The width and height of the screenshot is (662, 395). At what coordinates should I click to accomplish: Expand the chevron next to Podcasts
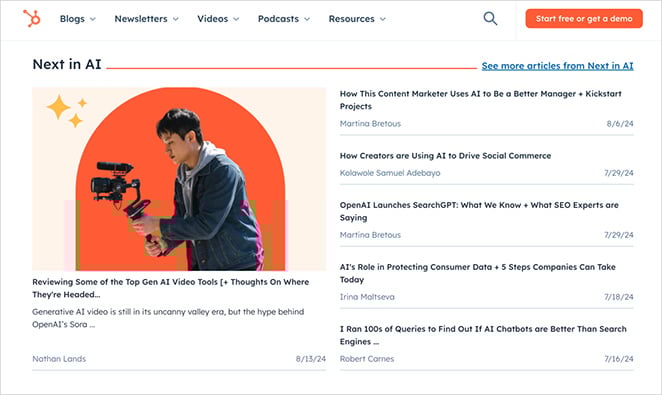point(307,19)
